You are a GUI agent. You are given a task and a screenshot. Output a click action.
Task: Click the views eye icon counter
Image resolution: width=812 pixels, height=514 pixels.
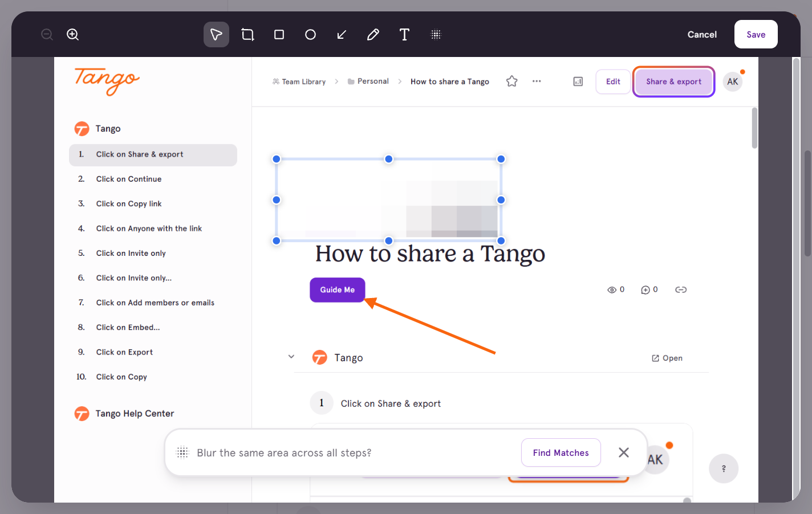616,289
